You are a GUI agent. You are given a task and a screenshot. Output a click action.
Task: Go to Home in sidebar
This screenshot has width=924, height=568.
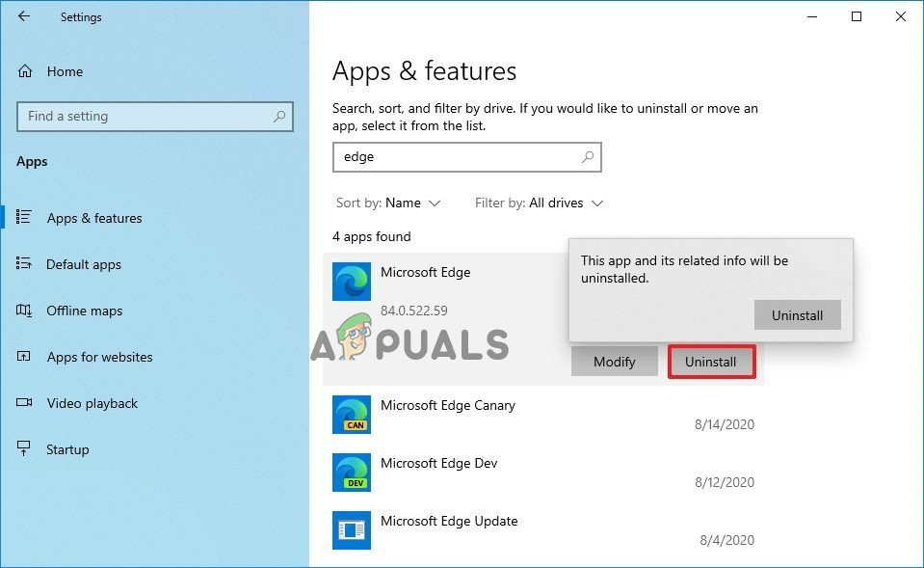65,71
